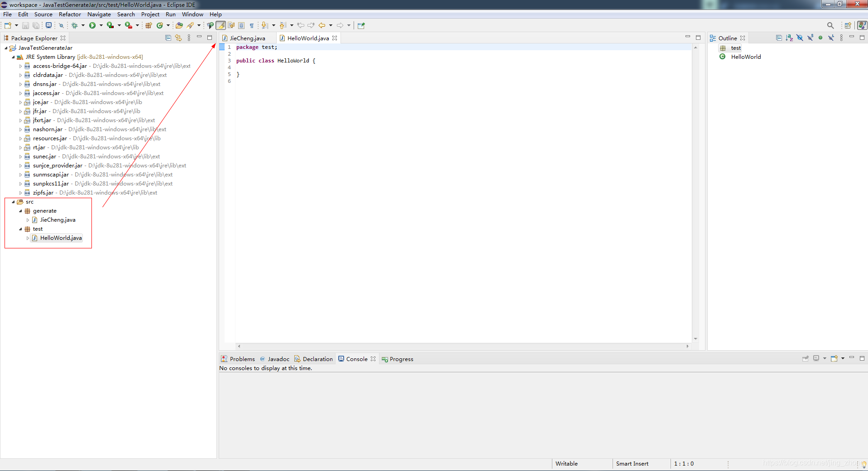
Task: Click the Open Perspective icon
Action: point(848,25)
